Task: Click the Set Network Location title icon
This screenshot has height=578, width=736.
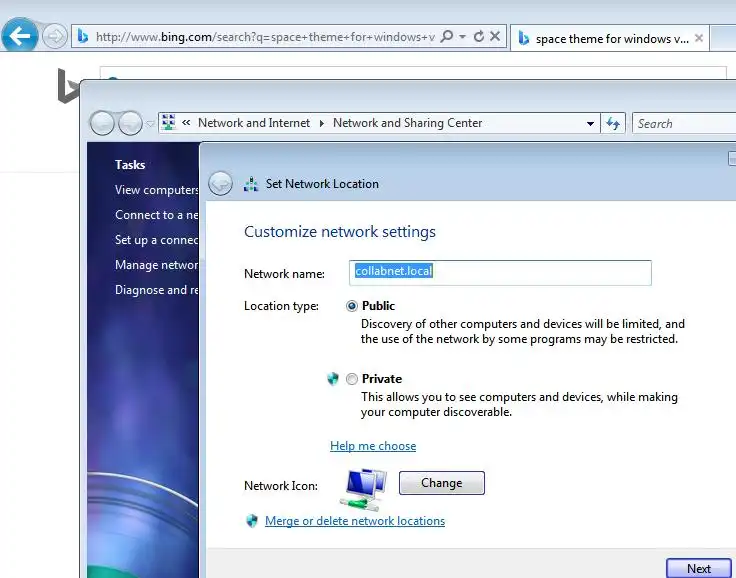Action: [251, 184]
